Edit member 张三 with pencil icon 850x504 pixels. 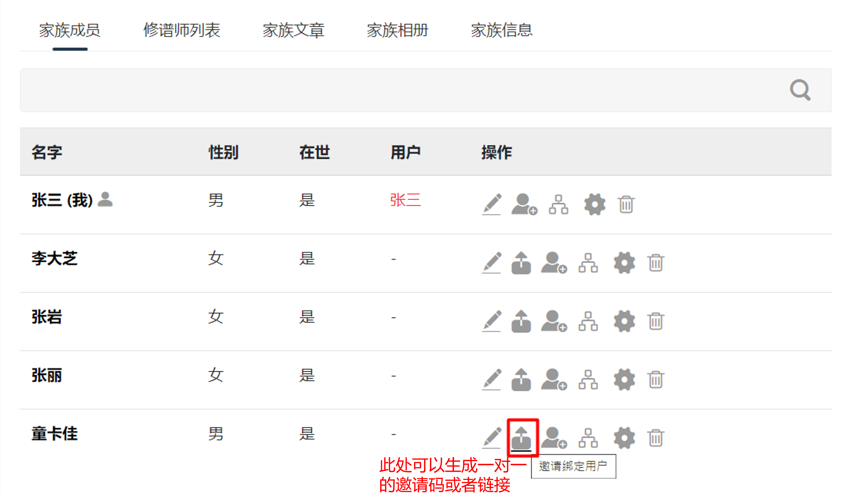coord(492,204)
